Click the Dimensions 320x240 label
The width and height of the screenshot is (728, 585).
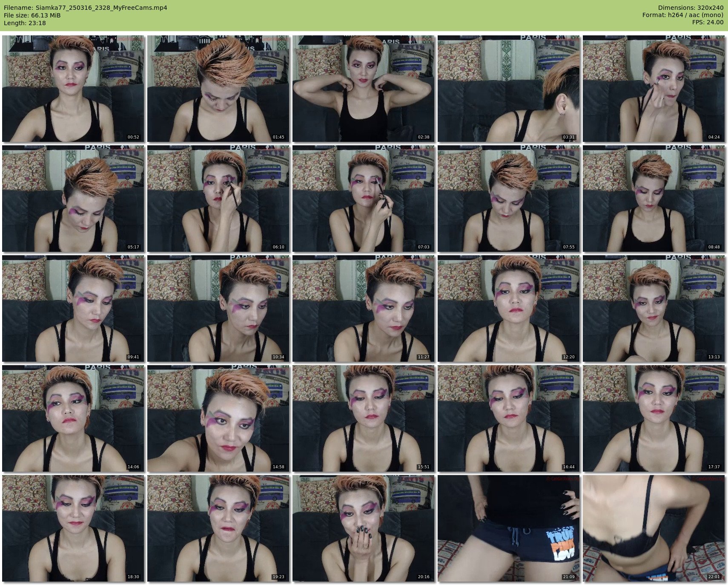pos(691,8)
